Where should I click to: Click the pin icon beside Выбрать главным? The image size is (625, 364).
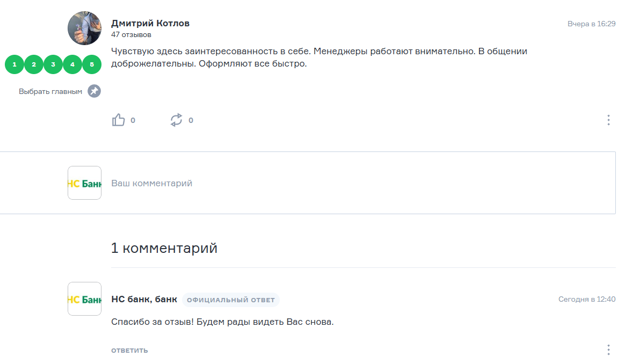point(95,91)
